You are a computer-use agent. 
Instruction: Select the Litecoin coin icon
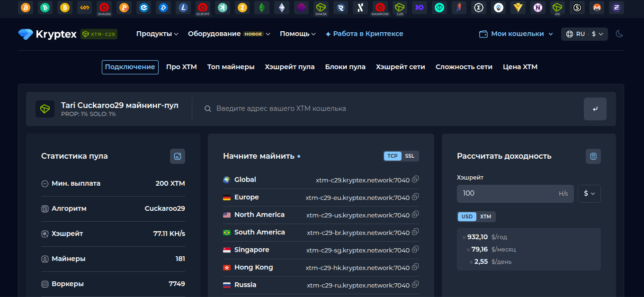point(183,8)
